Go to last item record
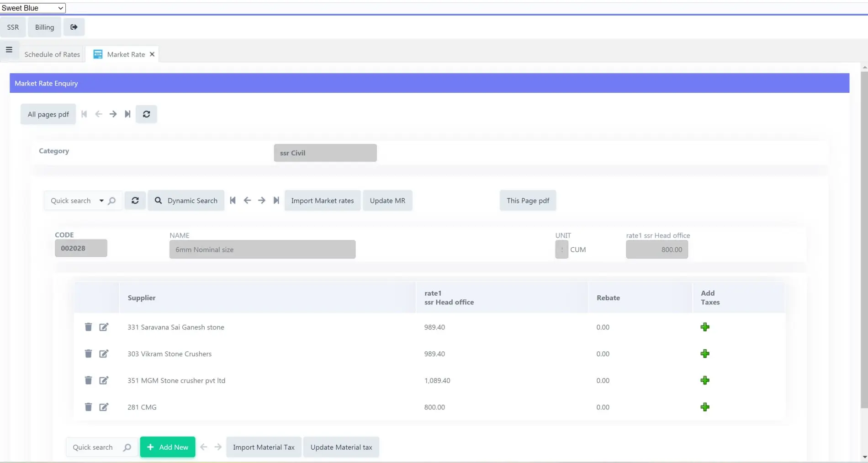Screen dimensions: 868x463 [x=276, y=201]
